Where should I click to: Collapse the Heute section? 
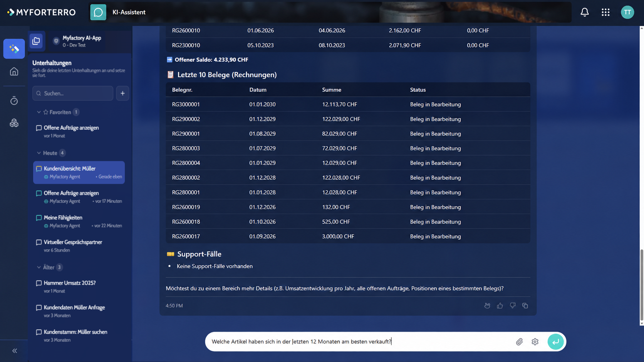(x=39, y=153)
